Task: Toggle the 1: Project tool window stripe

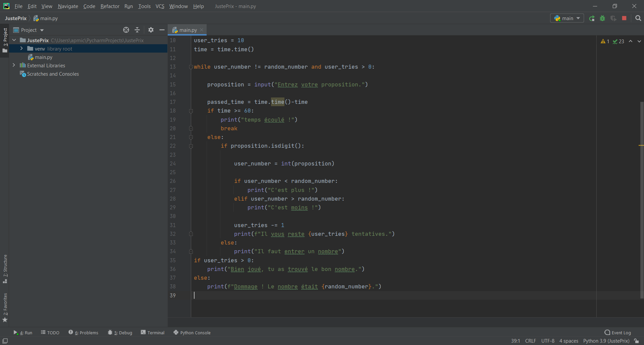Action: pos(5,40)
